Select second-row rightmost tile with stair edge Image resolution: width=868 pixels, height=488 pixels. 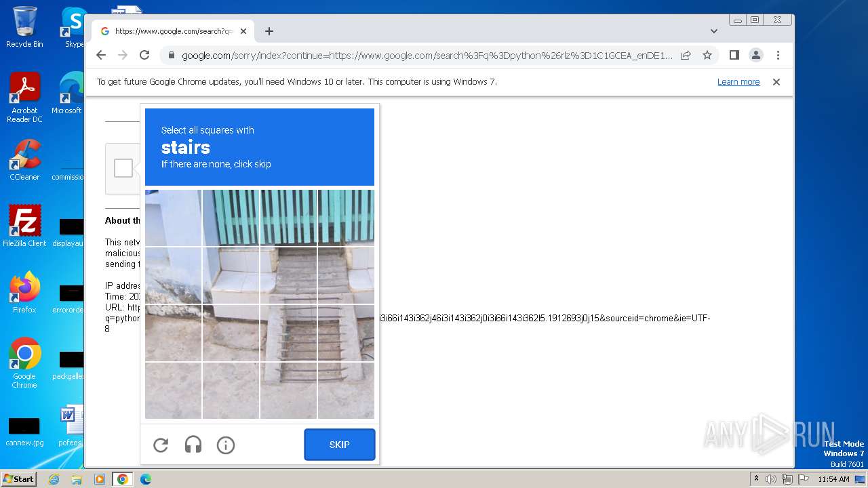[346, 275]
